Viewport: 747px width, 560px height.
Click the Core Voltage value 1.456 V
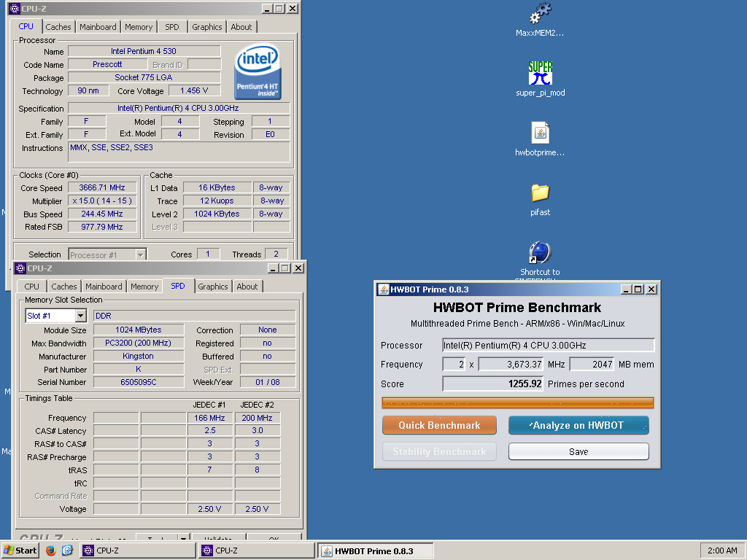point(194,90)
